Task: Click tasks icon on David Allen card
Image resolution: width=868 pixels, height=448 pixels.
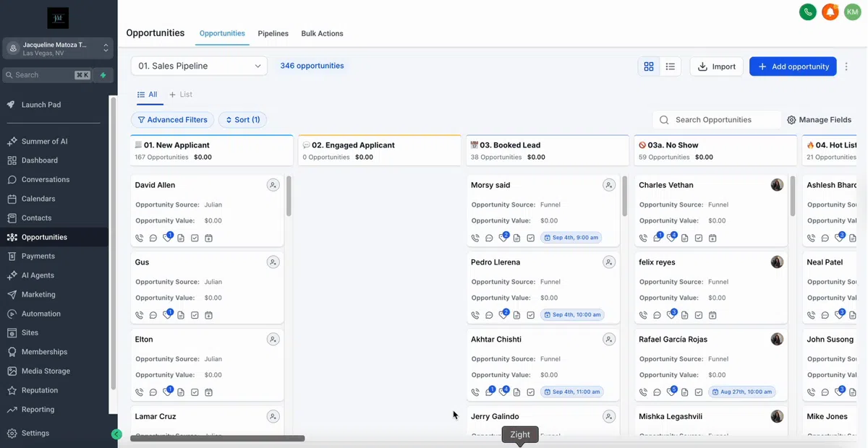Action: 195,238
